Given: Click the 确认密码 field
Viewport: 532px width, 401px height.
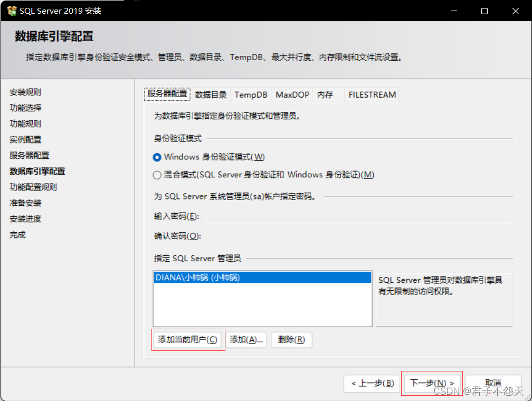Looking at the screenshot, I should pos(359,236).
